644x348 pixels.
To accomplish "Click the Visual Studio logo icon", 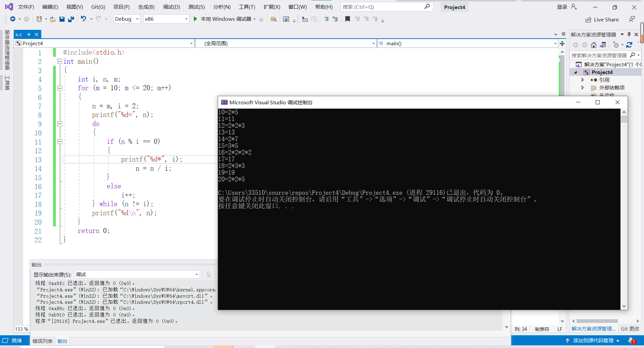I will click(x=9, y=7).
